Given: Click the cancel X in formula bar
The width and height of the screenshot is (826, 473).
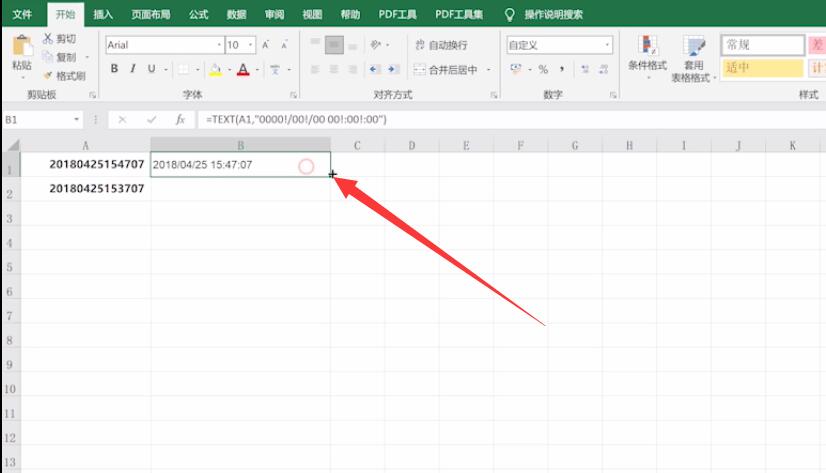Looking at the screenshot, I should [x=122, y=120].
